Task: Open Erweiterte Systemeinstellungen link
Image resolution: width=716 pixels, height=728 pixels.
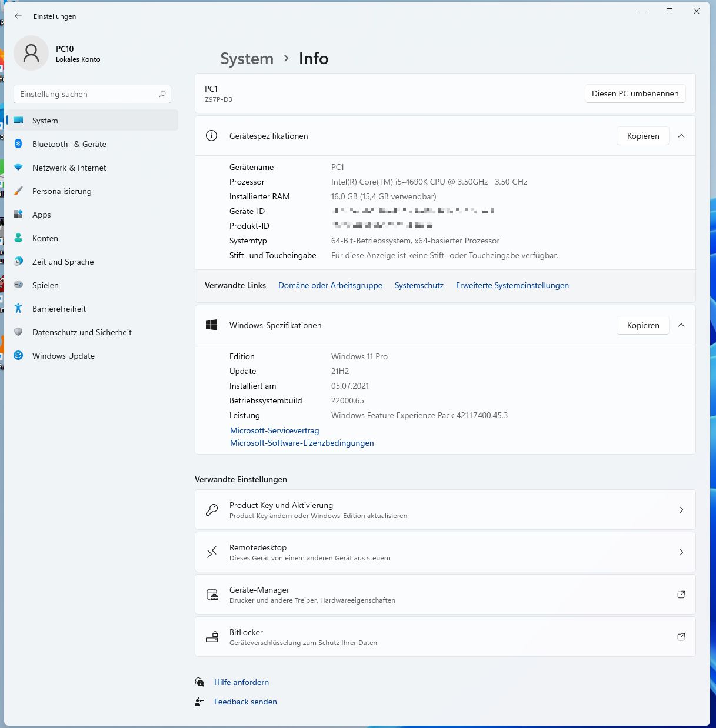Action: click(x=512, y=285)
